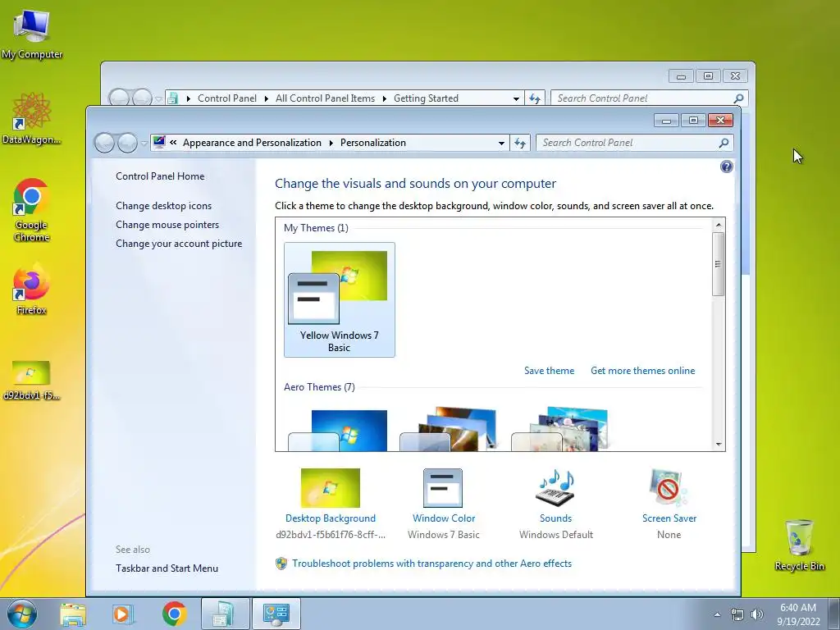This screenshot has width=840, height=630.
Task: Click theme list scroll up arrow
Action: 719,225
